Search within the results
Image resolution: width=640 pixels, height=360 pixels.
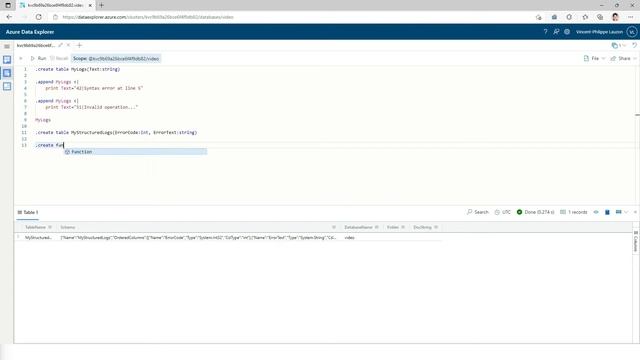click(x=478, y=212)
